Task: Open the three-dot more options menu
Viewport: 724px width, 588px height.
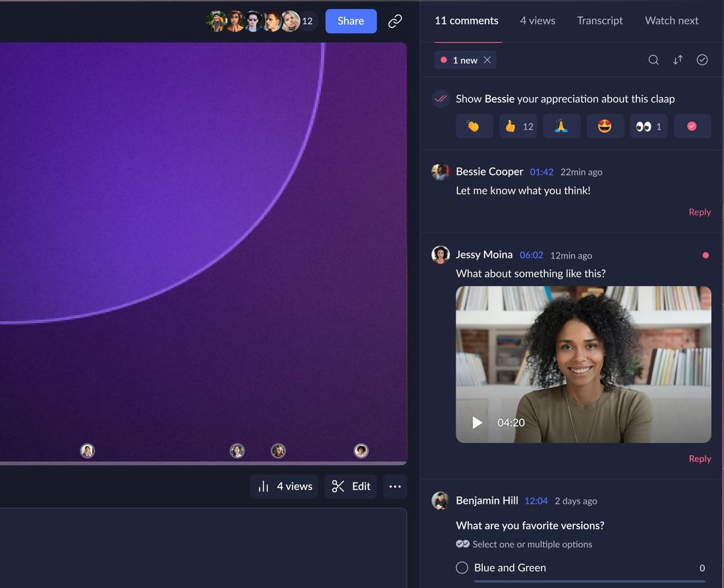Action: pyautogui.click(x=395, y=486)
